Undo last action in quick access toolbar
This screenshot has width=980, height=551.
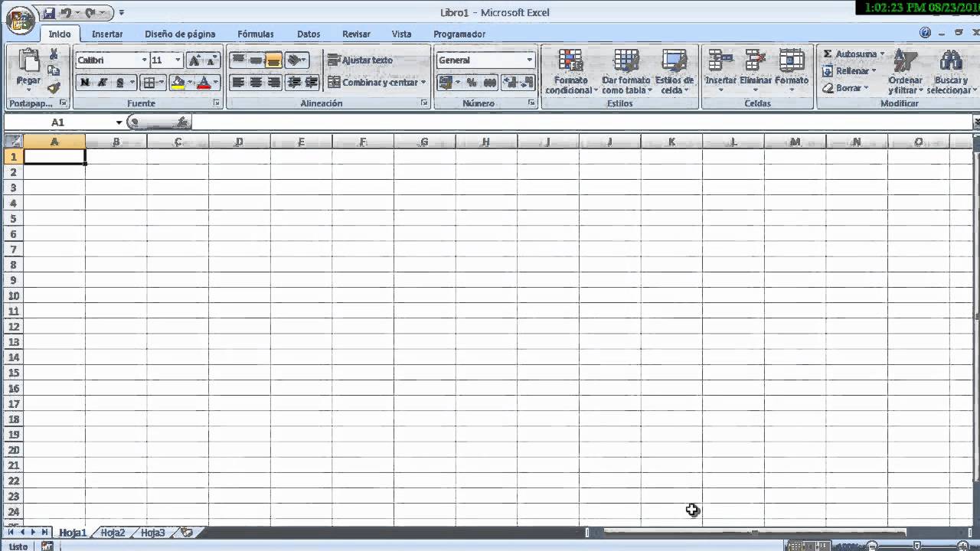click(x=66, y=13)
